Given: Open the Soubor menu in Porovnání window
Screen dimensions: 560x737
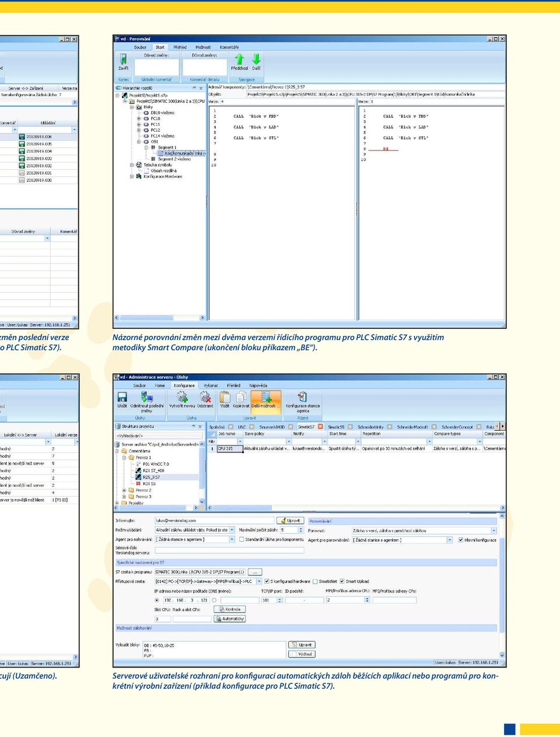Looking at the screenshot, I should (x=141, y=47).
